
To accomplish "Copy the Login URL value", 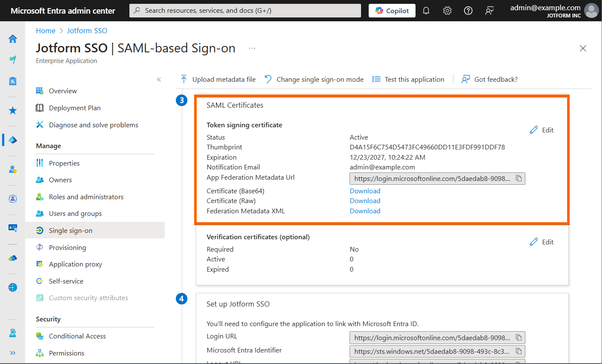I will [x=519, y=338].
